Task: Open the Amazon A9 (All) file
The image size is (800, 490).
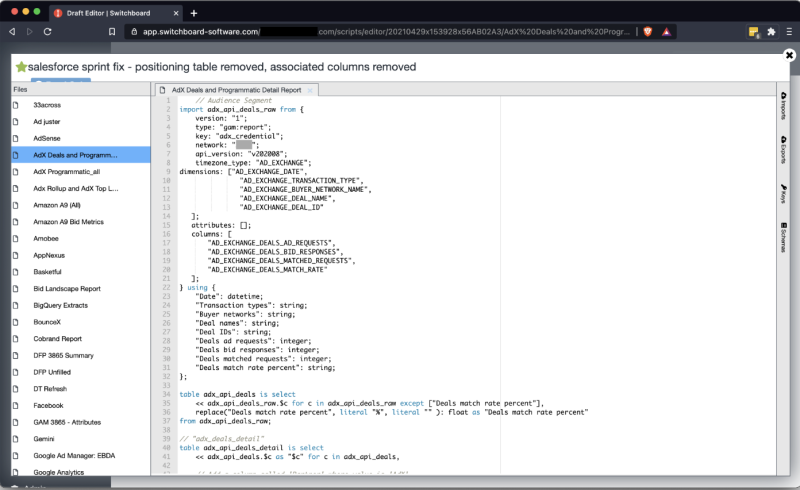Action: tap(81, 205)
